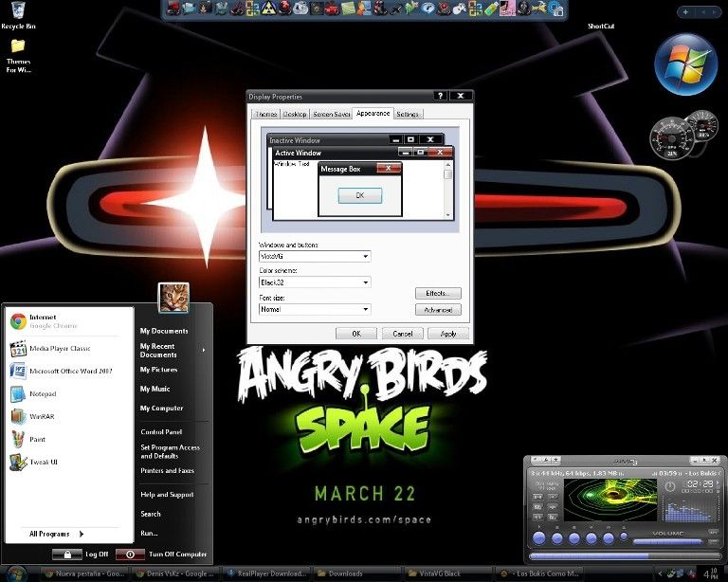Click the yellow radiation triangle dock icon
The height and width of the screenshot is (582, 728).
tap(268, 9)
